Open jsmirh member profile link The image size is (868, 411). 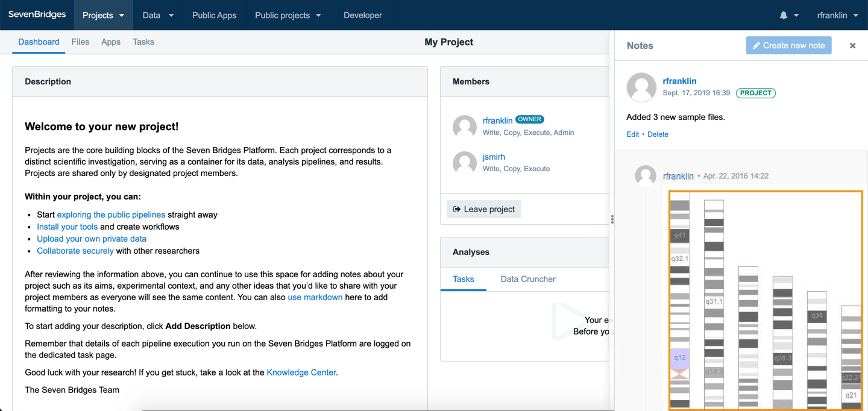click(x=494, y=157)
